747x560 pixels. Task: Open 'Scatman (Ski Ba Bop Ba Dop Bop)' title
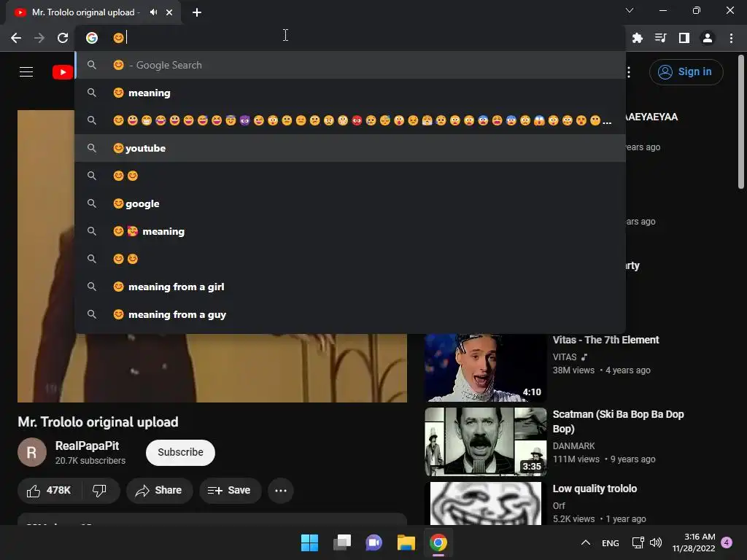click(x=618, y=421)
